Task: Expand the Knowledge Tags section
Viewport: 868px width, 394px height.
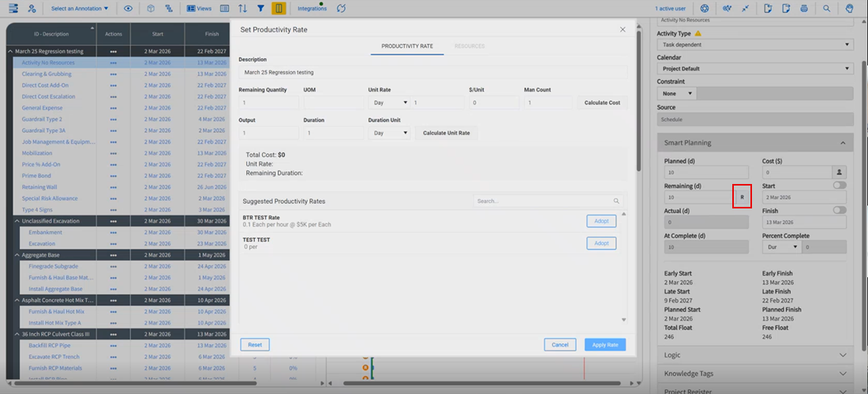Action: pos(755,373)
